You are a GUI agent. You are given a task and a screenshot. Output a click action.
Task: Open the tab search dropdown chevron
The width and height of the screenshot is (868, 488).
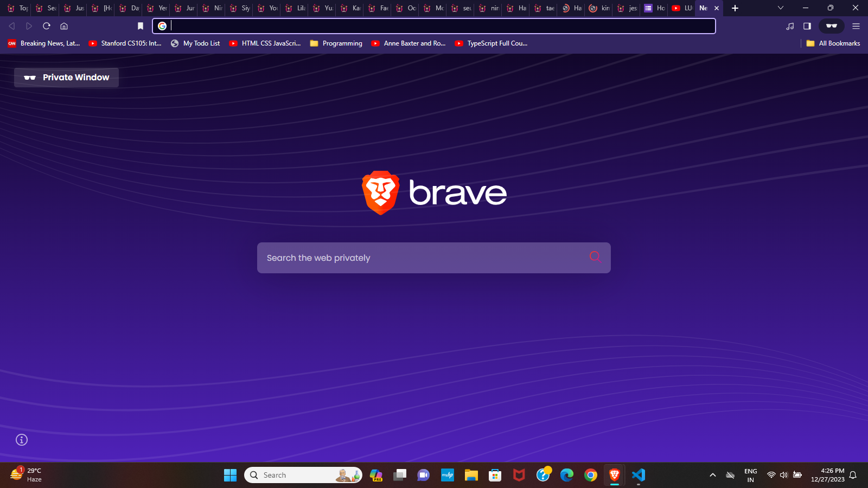click(x=781, y=8)
